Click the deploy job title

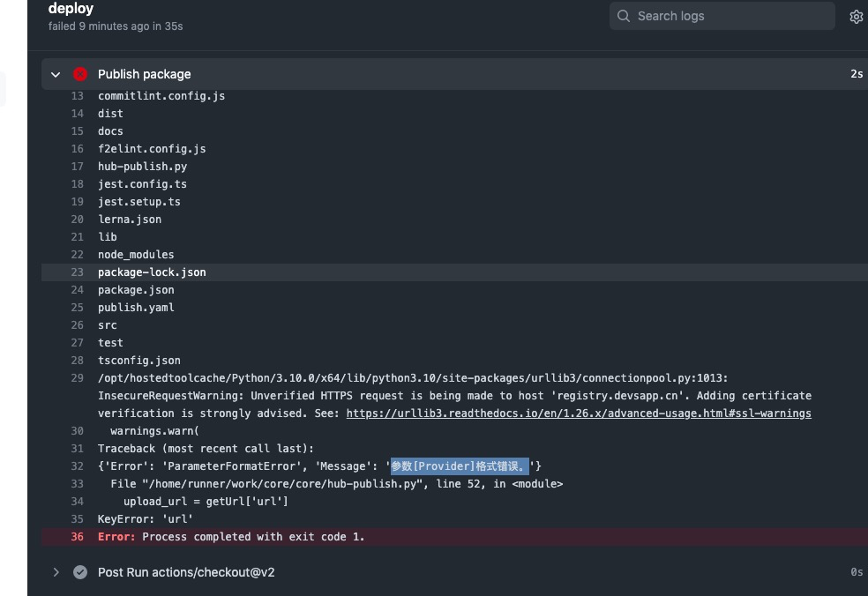69,8
